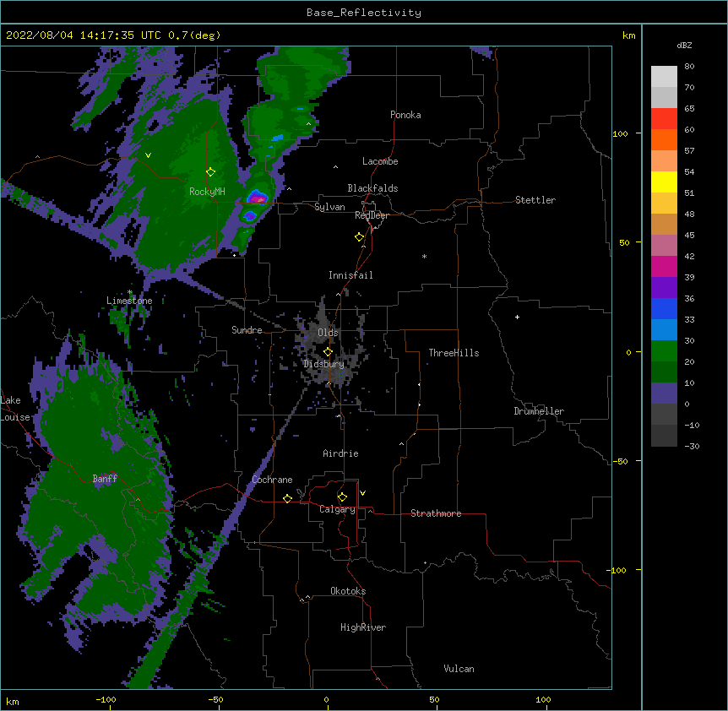Screen dimensions: 728x711
Task: Click the Olds city label
Action: [x=328, y=333]
